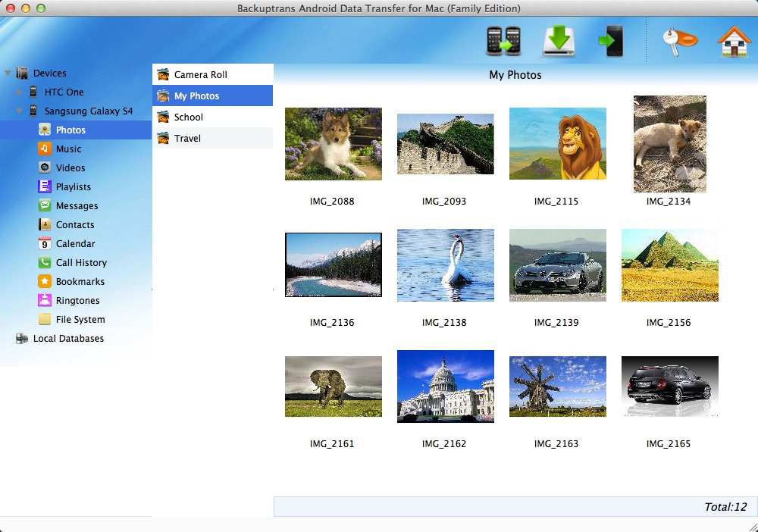The width and height of the screenshot is (758, 532).
Task: Open the School album
Action: point(213,117)
